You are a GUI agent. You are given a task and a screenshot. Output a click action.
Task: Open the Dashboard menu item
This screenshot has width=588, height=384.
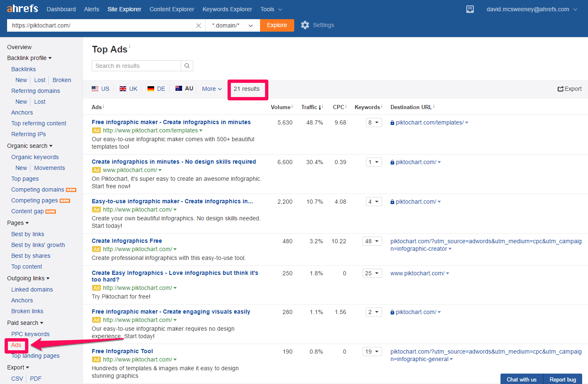click(x=61, y=9)
